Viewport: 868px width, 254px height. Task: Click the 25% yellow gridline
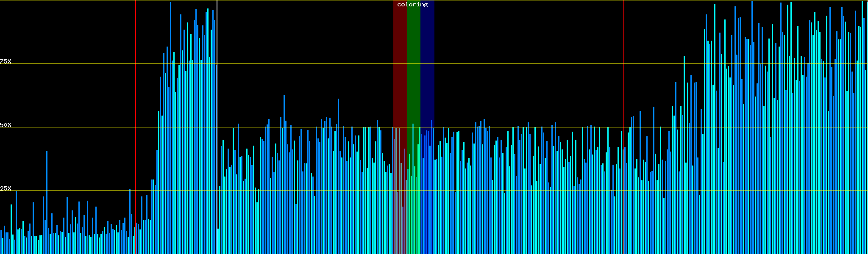pyautogui.click(x=509, y=191)
